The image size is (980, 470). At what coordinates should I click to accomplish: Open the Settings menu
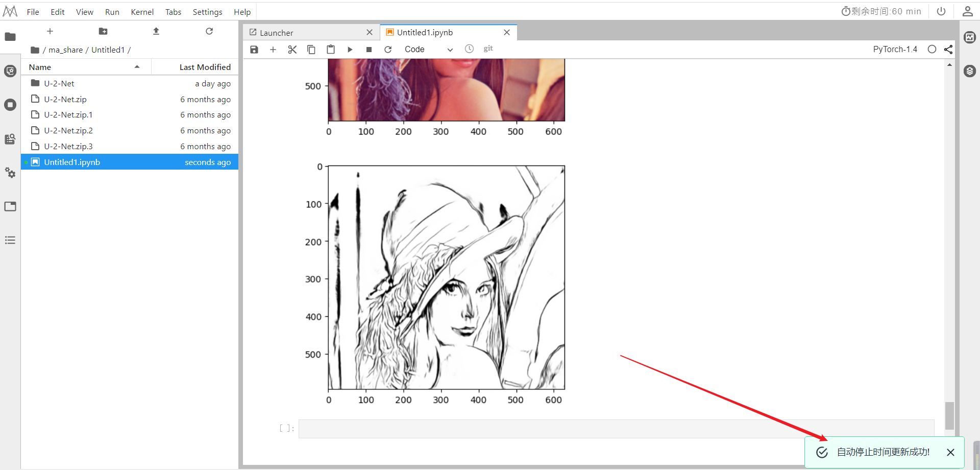pos(208,12)
